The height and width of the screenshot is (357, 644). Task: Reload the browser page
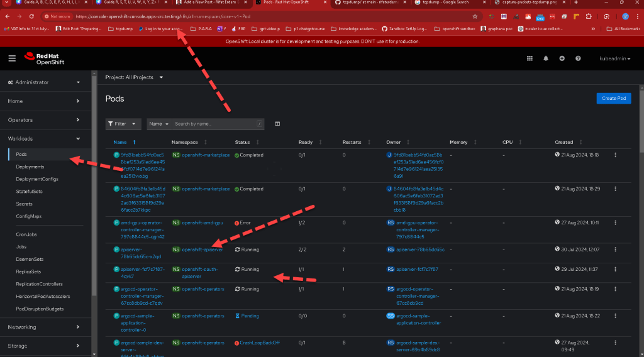[31, 16]
